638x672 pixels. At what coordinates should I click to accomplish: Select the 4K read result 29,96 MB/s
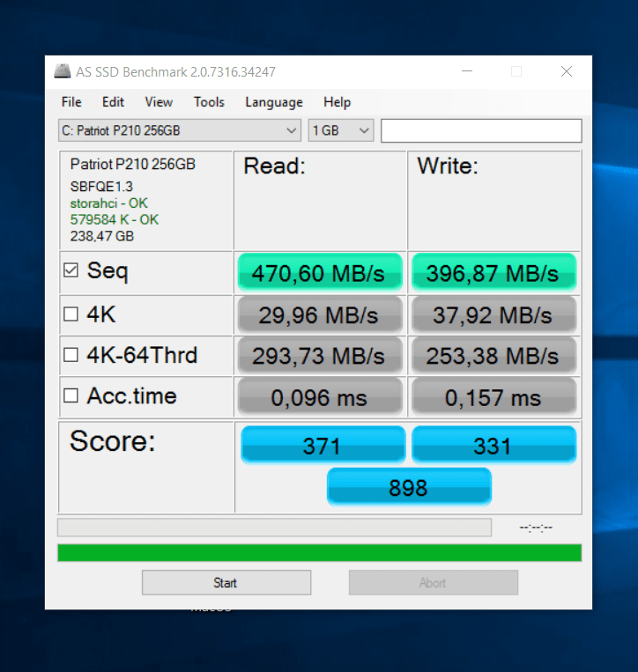(x=320, y=315)
